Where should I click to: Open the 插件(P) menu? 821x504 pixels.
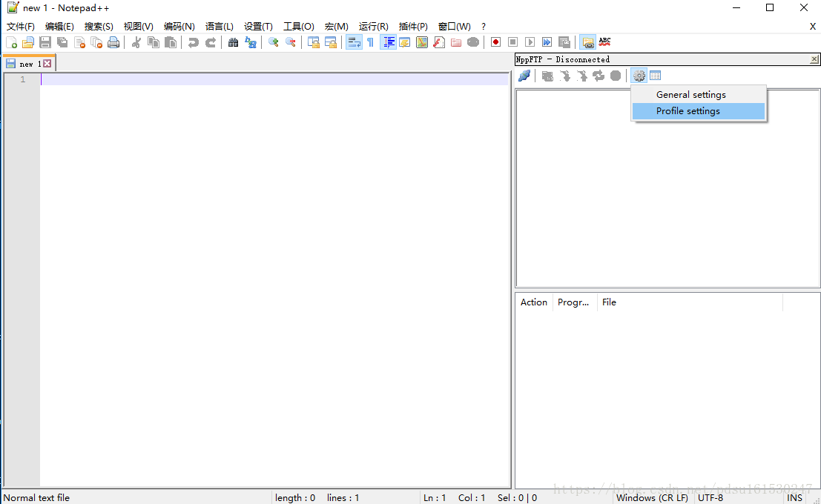coord(413,26)
